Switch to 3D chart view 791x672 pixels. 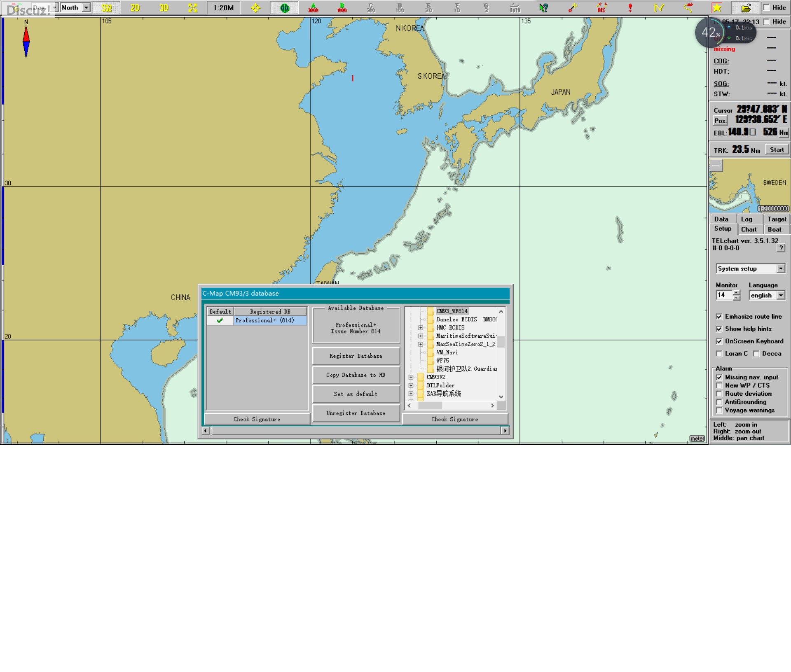pyautogui.click(x=164, y=8)
